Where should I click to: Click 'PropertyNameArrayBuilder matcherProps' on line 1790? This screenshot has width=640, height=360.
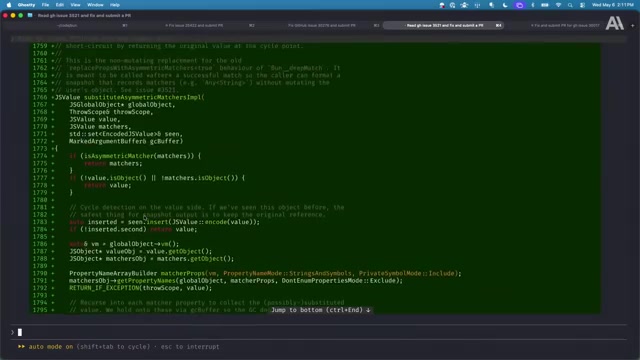137,273
